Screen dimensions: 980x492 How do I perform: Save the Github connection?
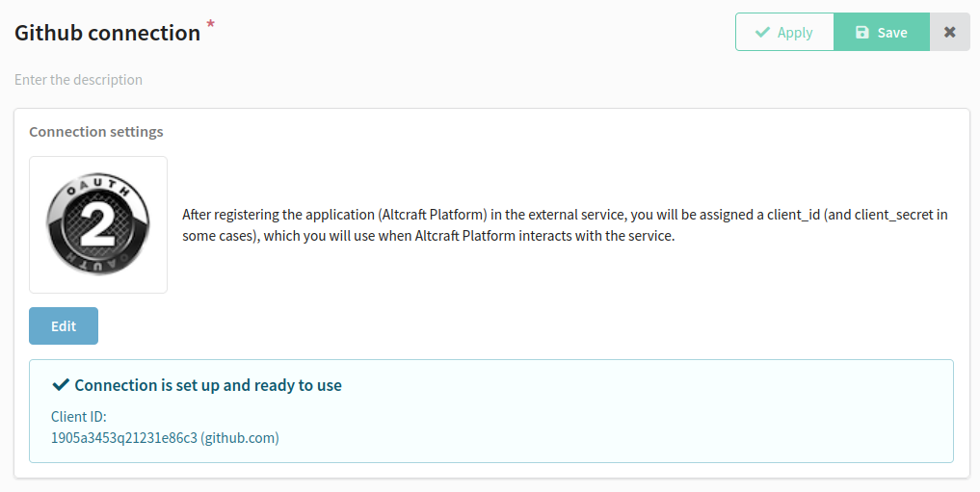(x=882, y=32)
